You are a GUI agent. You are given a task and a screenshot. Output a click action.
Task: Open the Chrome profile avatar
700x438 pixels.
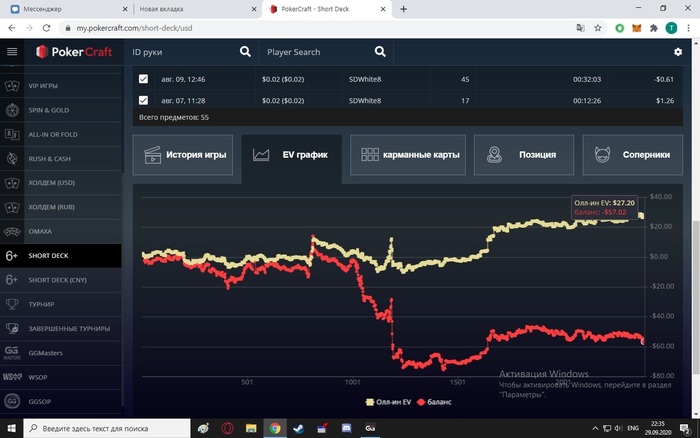coord(671,28)
